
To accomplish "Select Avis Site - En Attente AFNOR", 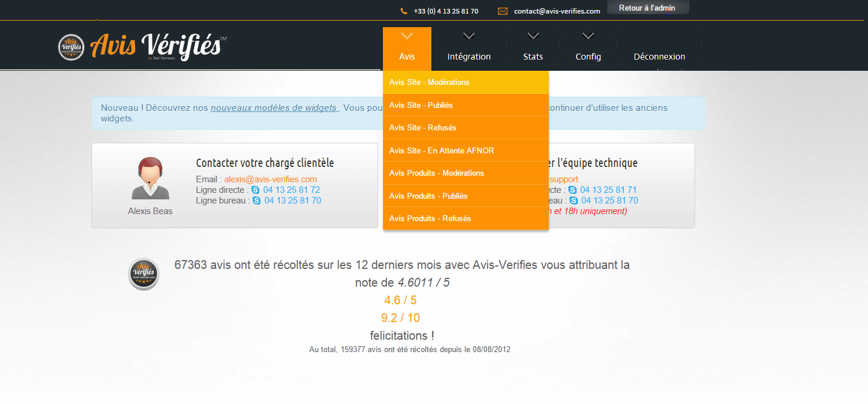I will pos(466,150).
